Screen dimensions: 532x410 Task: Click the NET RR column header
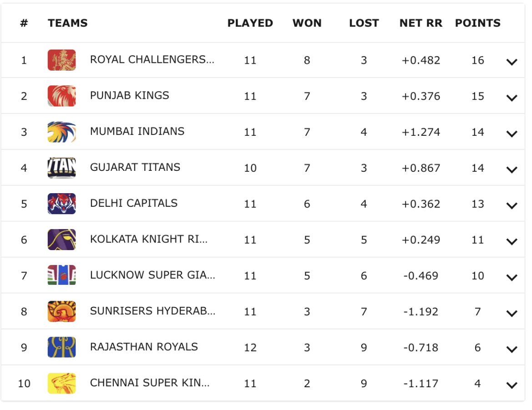(x=421, y=23)
